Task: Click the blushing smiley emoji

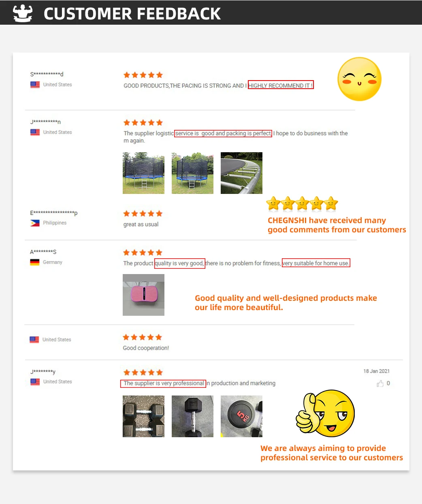Action: 360,79
